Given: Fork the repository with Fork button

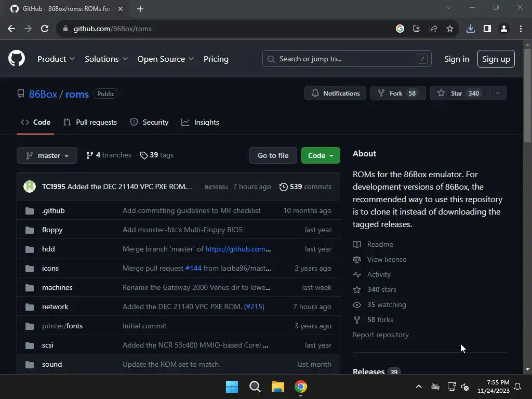Looking at the screenshot, I should (398, 94).
